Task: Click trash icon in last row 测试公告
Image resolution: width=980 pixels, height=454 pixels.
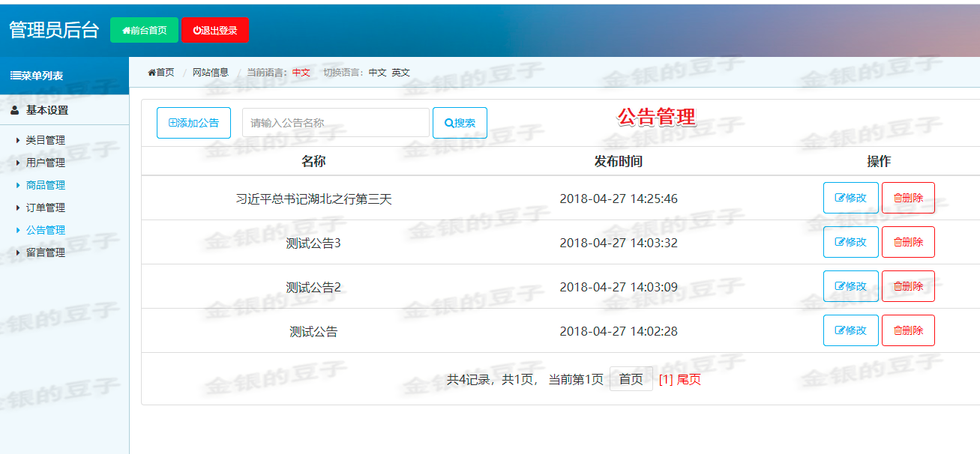Action: click(x=898, y=330)
